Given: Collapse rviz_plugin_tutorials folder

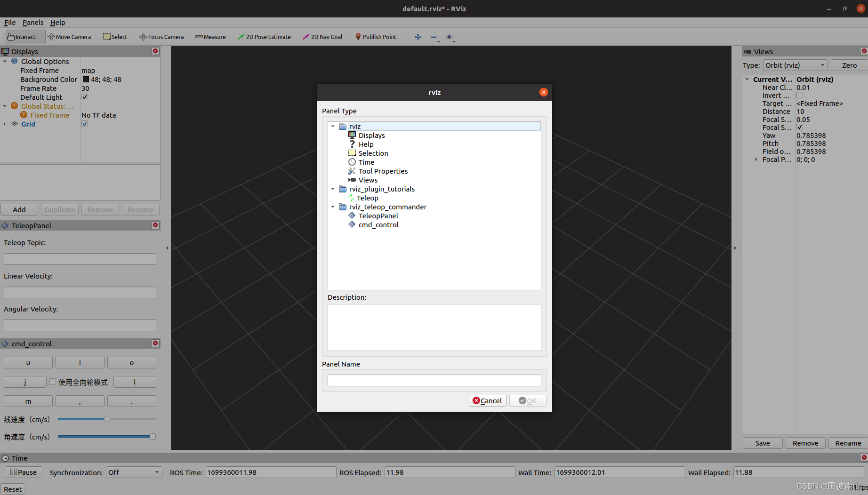Looking at the screenshot, I should tap(333, 189).
